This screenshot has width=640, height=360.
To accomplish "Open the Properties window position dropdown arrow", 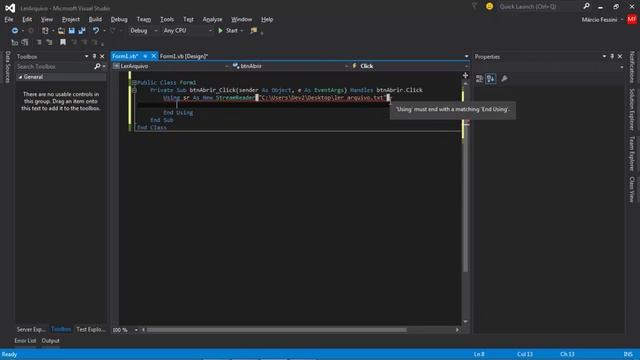I will (604, 56).
